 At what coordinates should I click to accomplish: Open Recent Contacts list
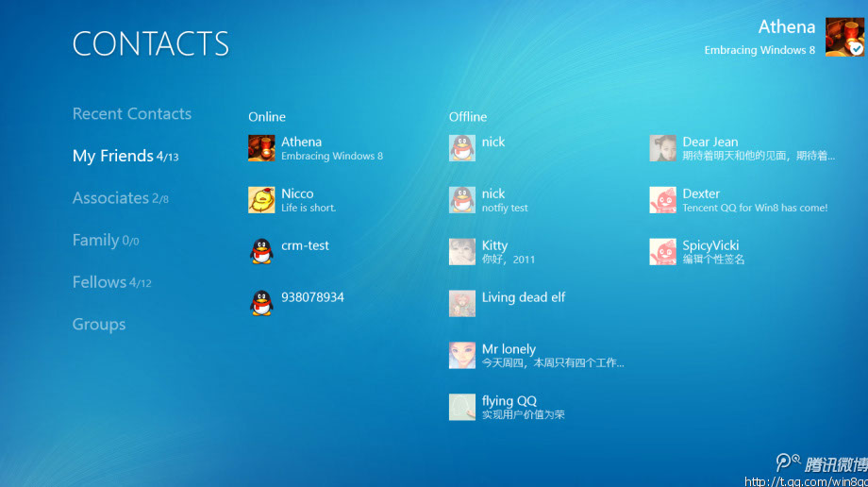(x=132, y=113)
